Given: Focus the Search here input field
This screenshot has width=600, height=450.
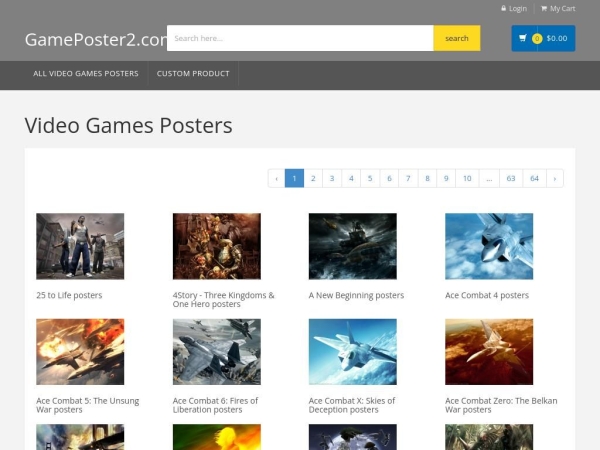Looking at the screenshot, I should pos(300,38).
